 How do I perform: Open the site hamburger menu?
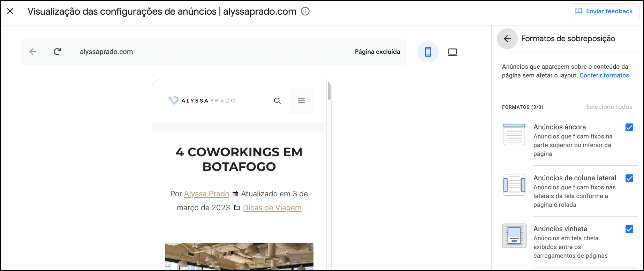pyautogui.click(x=301, y=101)
